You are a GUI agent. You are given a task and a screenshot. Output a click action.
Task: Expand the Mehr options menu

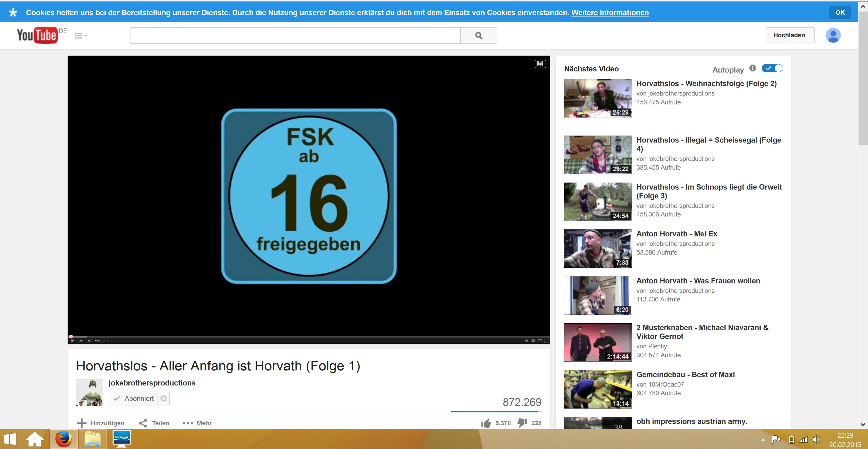[197, 423]
